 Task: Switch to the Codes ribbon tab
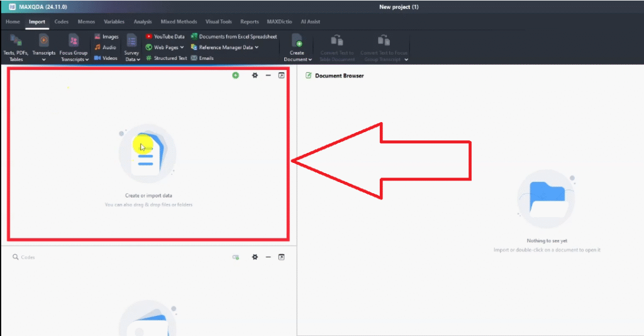(62, 21)
